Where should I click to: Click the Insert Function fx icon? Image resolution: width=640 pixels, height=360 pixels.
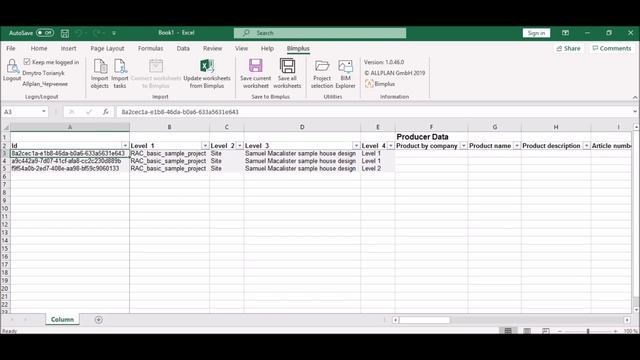(x=105, y=112)
